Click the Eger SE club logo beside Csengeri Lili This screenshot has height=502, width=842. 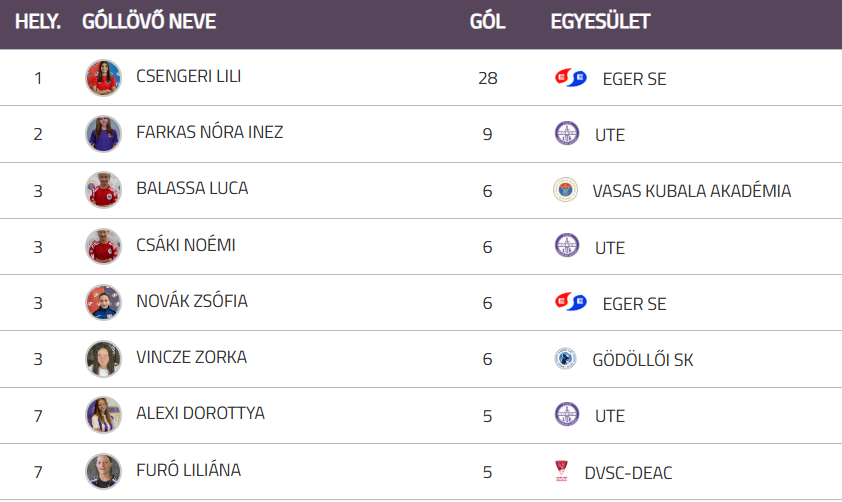pos(570,78)
